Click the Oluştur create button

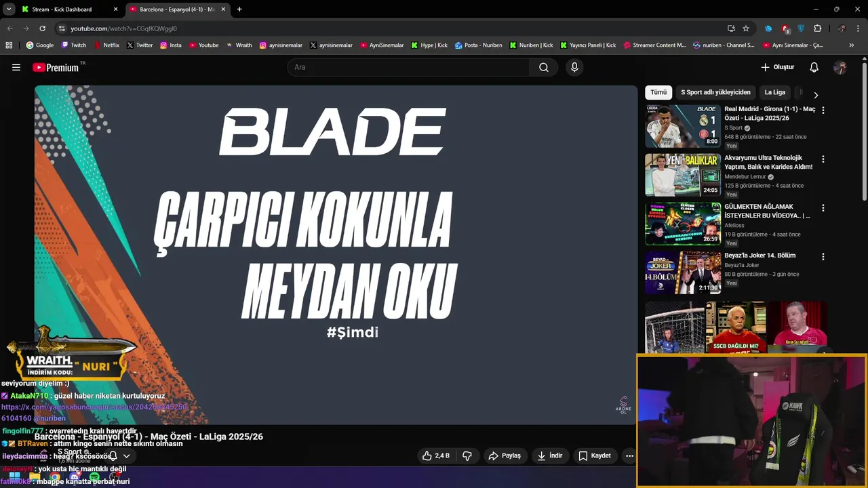(777, 67)
